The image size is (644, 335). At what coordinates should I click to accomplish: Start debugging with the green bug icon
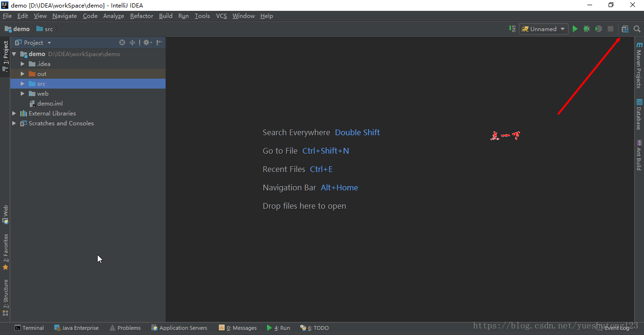pos(586,29)
